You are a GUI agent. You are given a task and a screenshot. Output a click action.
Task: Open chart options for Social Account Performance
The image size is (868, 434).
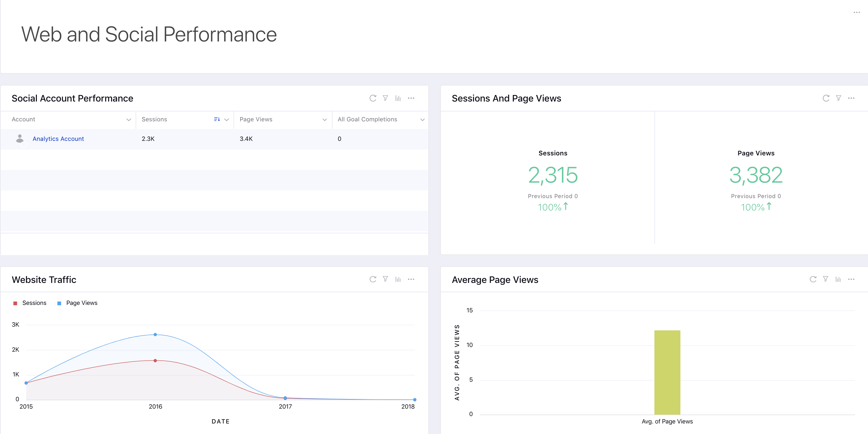(398, 98)
